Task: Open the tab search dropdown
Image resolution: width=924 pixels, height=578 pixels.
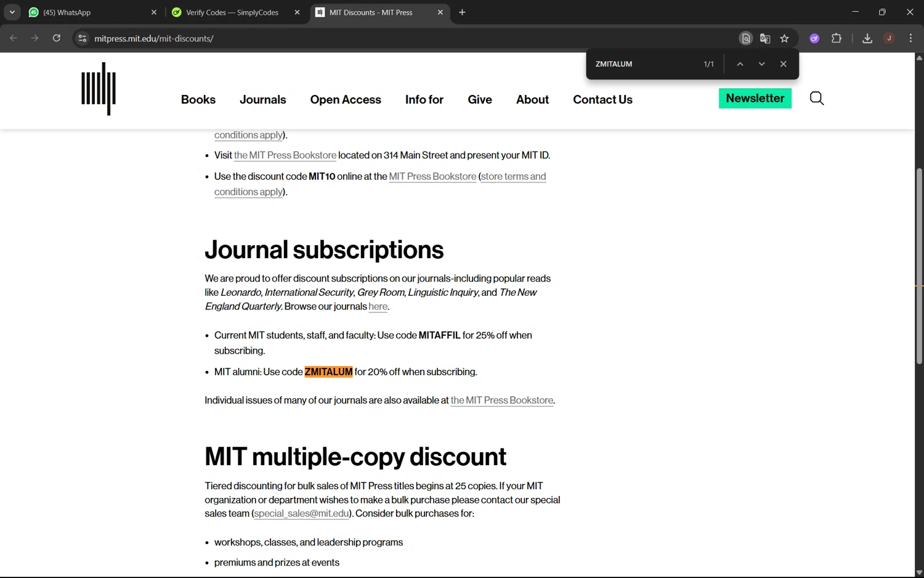Action: (12, 12)
